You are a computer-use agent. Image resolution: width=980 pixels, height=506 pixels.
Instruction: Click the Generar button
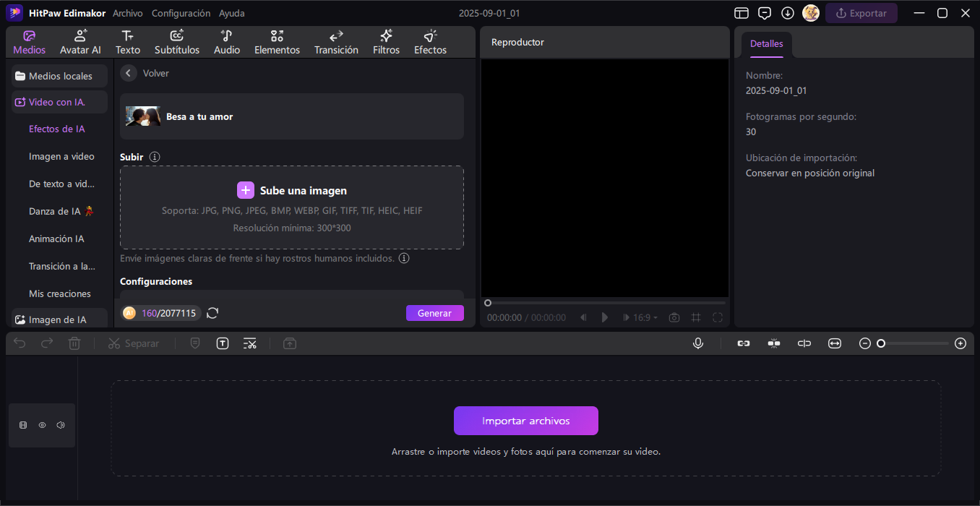pyautogui.click(x=434, y=313)
